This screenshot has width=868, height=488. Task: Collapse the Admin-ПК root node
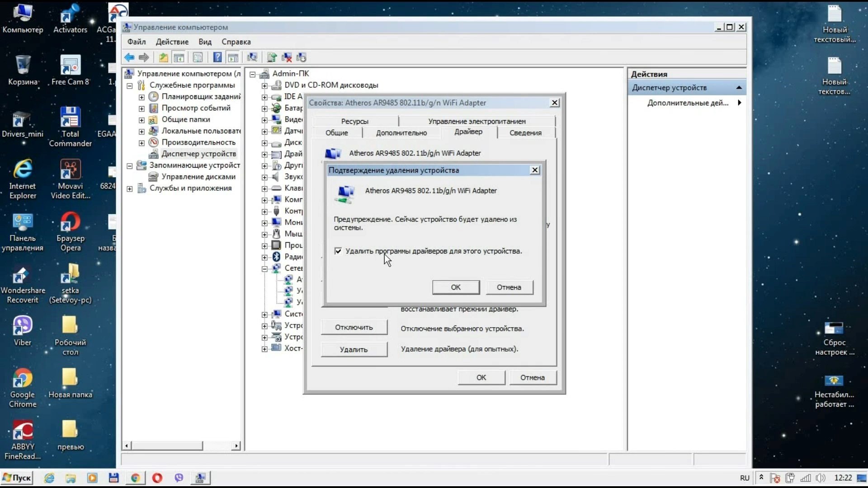(253, 74)
